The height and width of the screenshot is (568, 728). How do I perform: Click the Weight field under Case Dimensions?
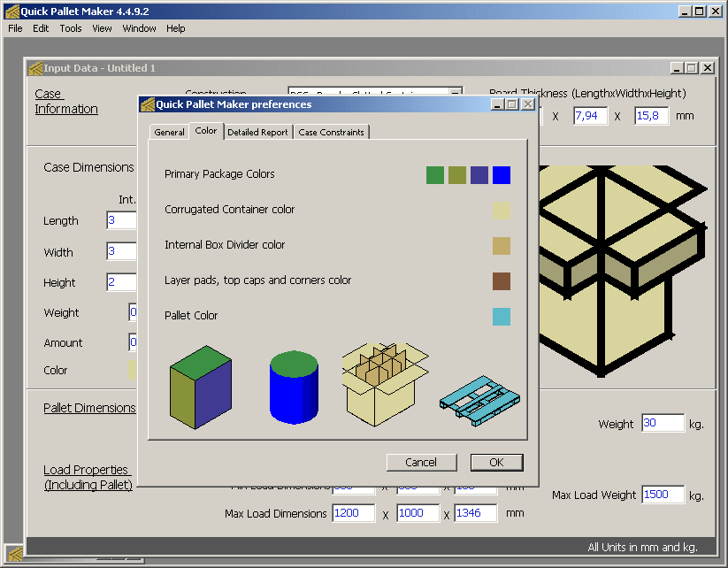[x=133, y=312]
